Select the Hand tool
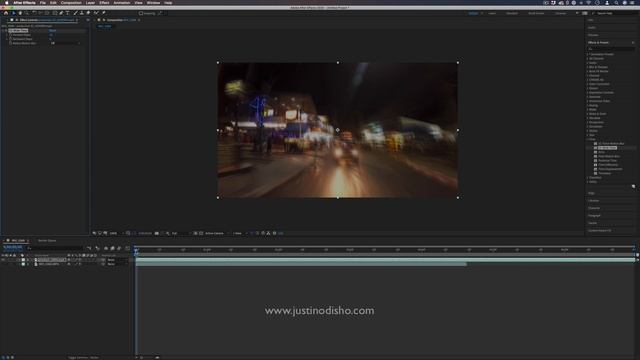The image size is (640, 360). coord(20,13)
